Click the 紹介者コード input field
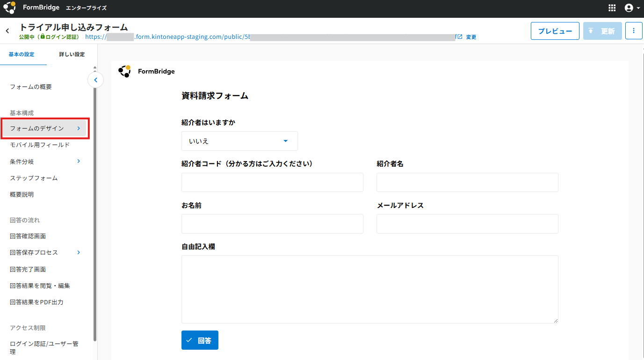Screen dimensions: 644x360 [272, 182]
